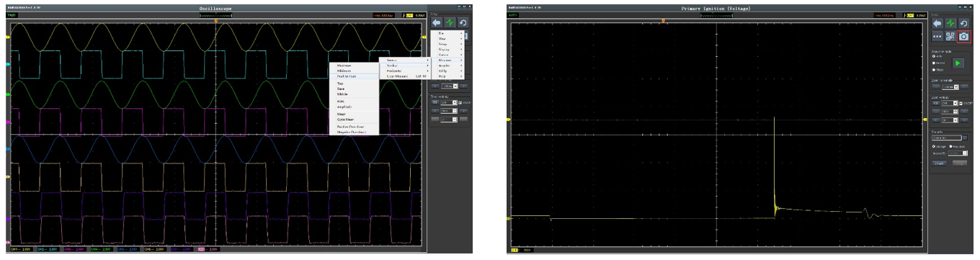Select the Auto mode radio button in Primary Ignition
The height and width of the screenshot is (260, 980).
(934, 56)
